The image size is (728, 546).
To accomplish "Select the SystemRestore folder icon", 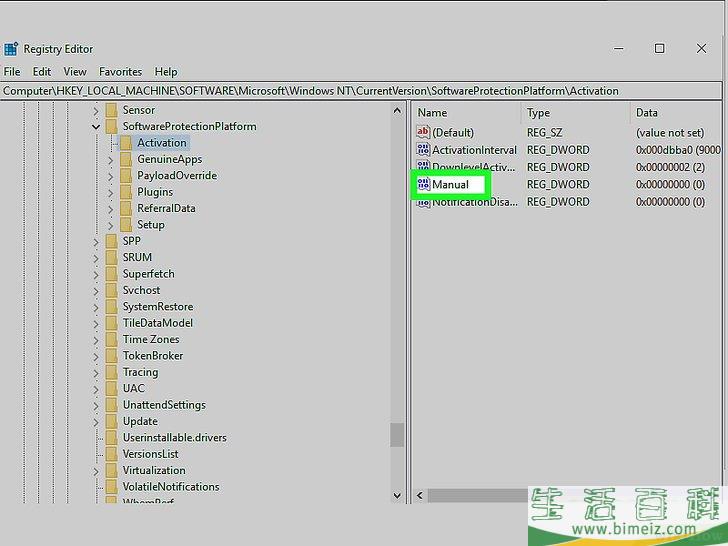I will tap(111, 306).
